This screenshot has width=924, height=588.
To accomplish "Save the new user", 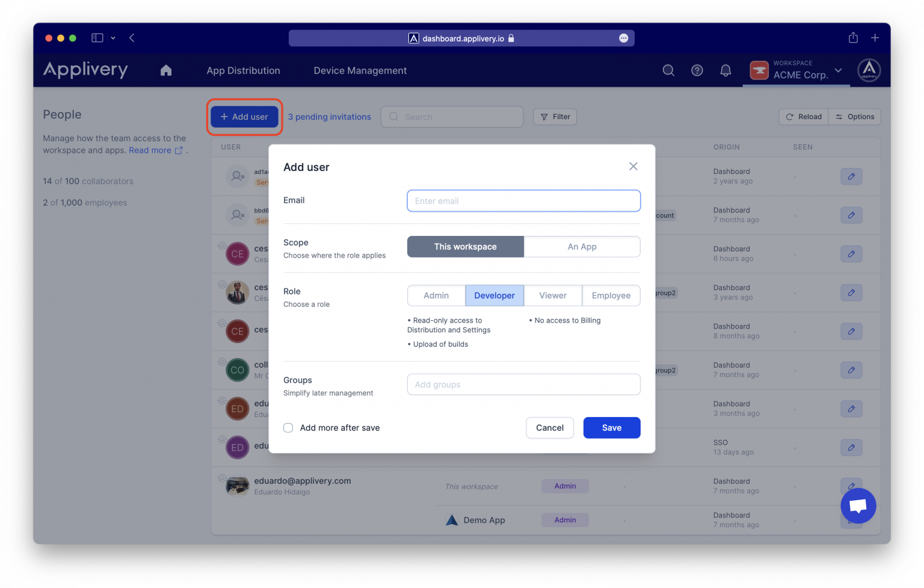I will tap(611, 427).
